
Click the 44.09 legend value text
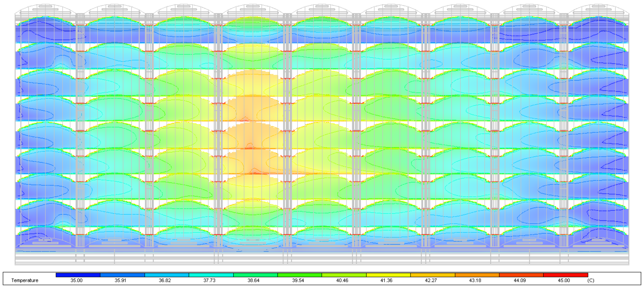click(x=520, y=280)
